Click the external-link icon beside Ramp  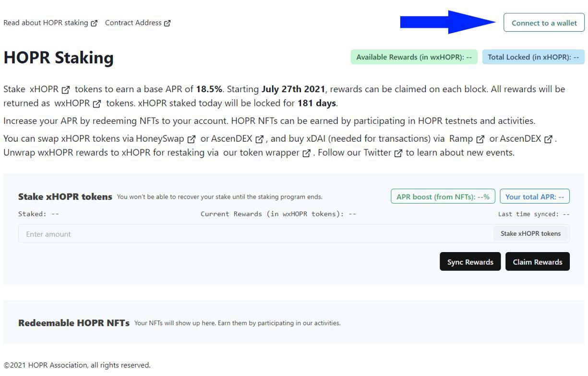(480, 139)
